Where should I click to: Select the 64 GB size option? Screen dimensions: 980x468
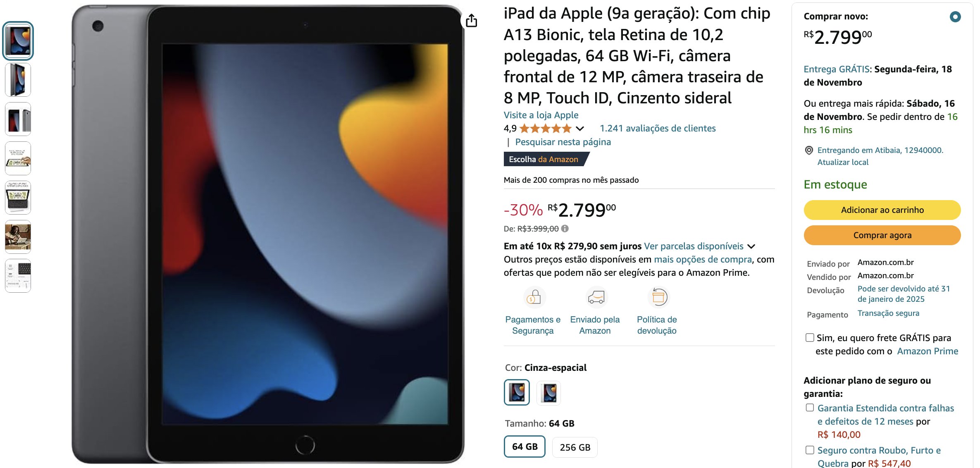tap(525, 447)
